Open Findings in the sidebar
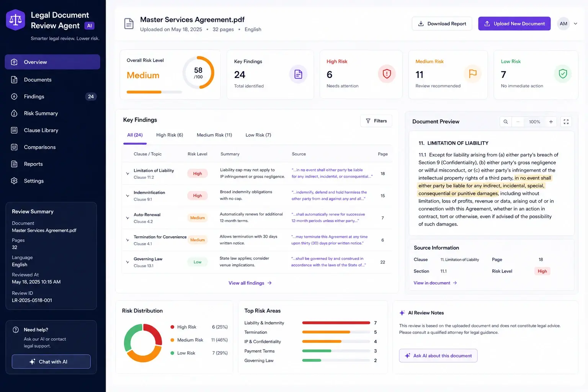This screenshot has height=392, width=588. tap(52, 96)
